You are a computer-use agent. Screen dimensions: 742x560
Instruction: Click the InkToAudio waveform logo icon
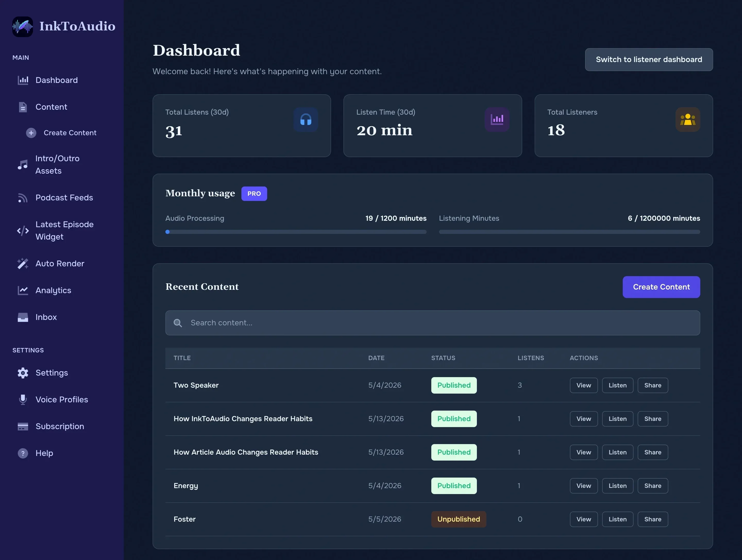[22, 27]
